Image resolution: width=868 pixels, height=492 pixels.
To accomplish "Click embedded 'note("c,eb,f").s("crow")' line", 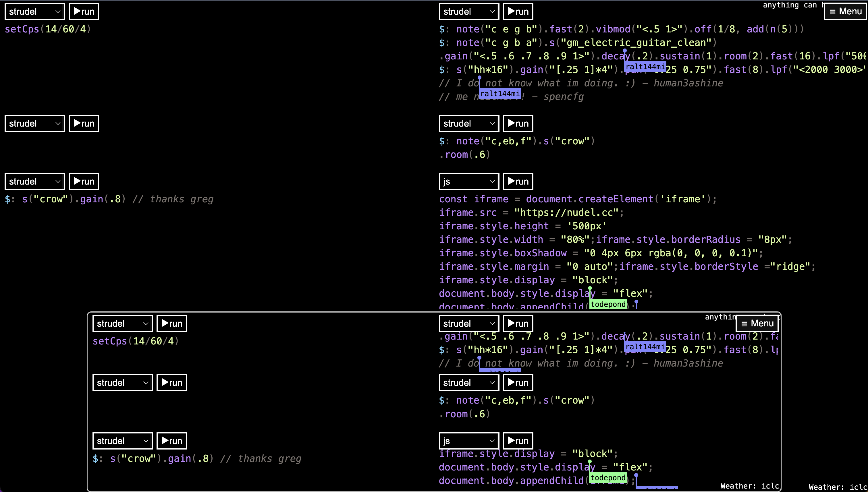I will pos(517,400).
